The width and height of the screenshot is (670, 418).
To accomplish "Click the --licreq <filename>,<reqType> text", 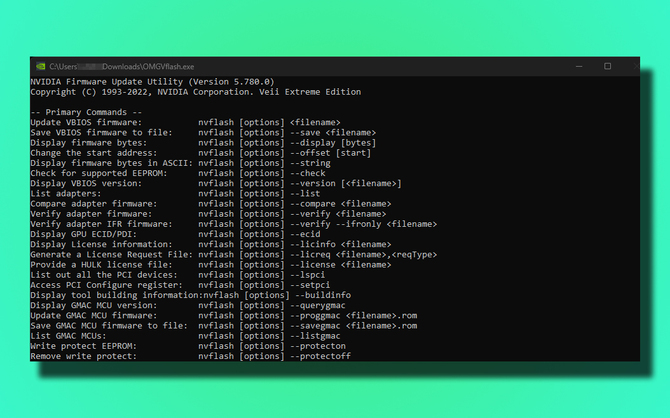I will (364, 255).
